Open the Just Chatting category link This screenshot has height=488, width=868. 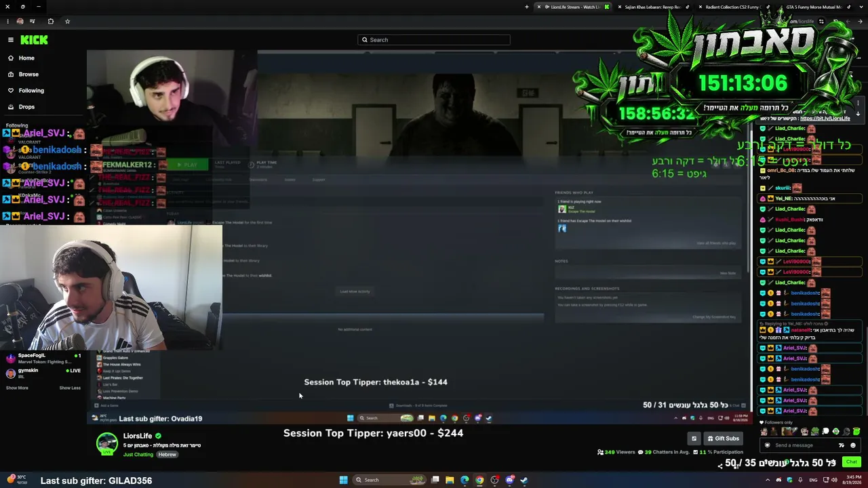(x=138, y=454)
